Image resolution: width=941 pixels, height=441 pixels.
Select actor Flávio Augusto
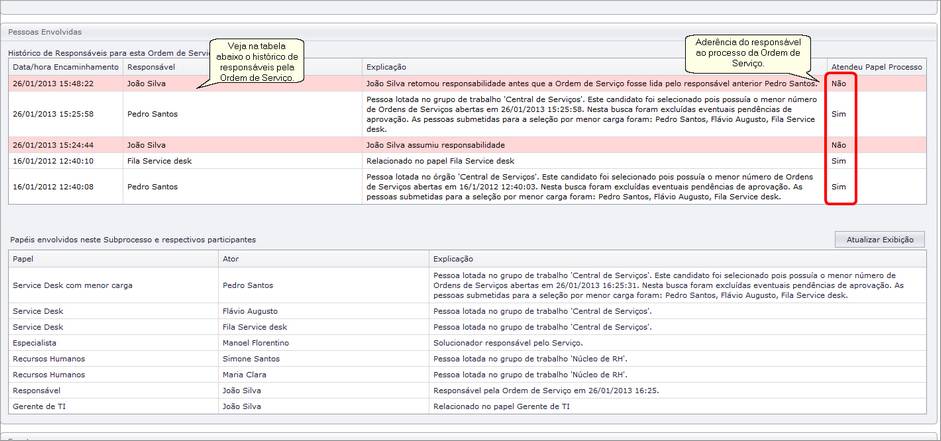coord(250,311)
